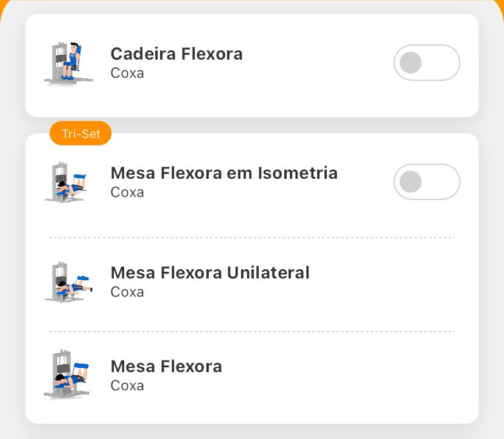This screenshot has height=439, width=504.
Task: Tap the bottom Mesa Flexora exercise title
Action: point(166,367)
